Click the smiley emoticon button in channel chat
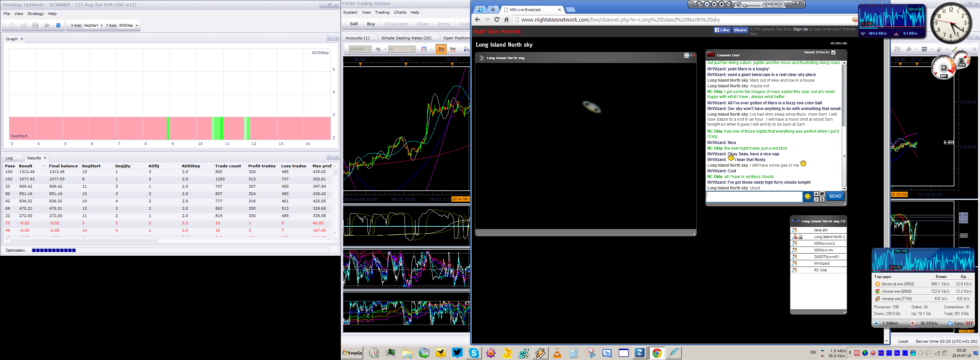980x360 pixels. pos(807,197)
